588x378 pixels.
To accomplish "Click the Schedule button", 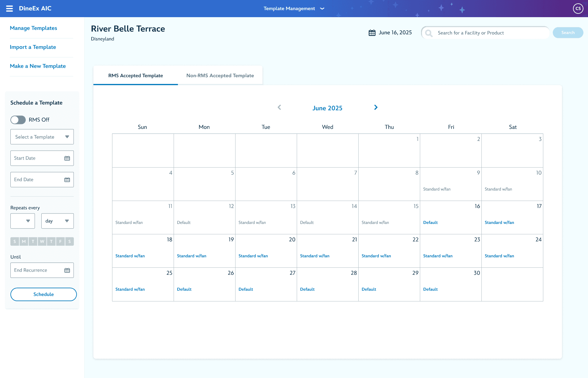I will (43, 294).
